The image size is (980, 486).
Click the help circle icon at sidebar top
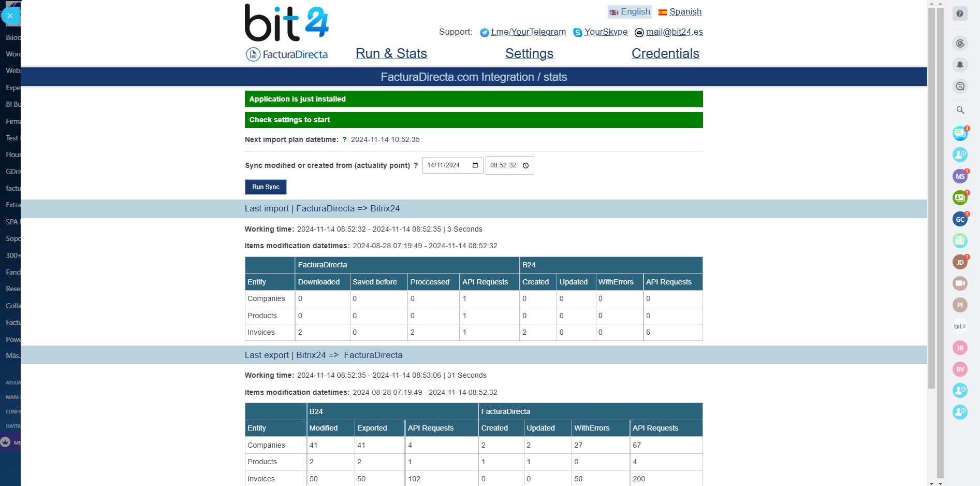click(x=960, y=13)
